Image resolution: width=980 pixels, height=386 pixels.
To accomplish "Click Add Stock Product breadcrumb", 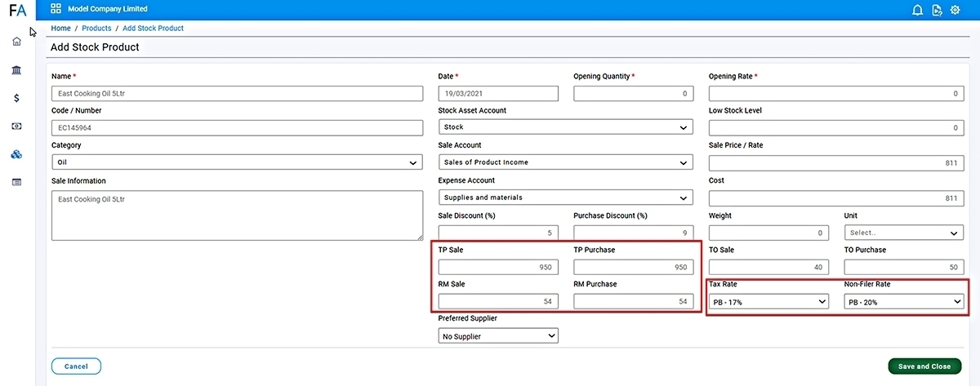I will [153, 29].
